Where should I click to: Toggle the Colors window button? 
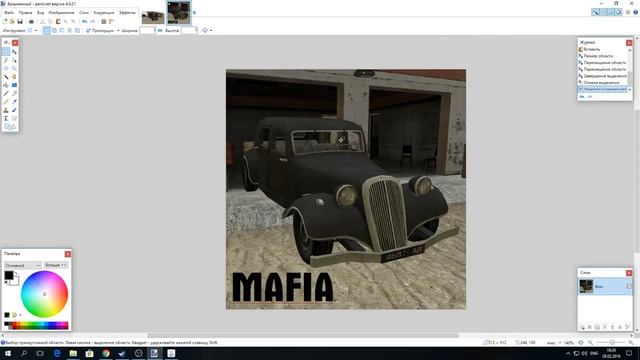click(618, 12)
